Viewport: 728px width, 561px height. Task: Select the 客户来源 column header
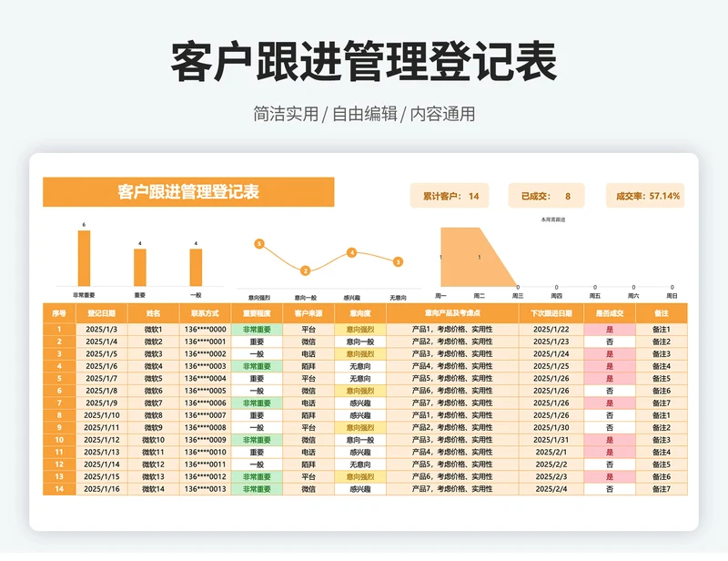click(x=308, y=313)
